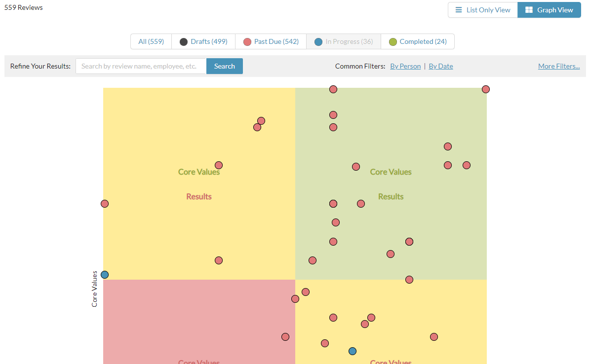The width and height of the screenshot is (590, 364).
Task: Open the By Person filter link
Action: (405, 66)
